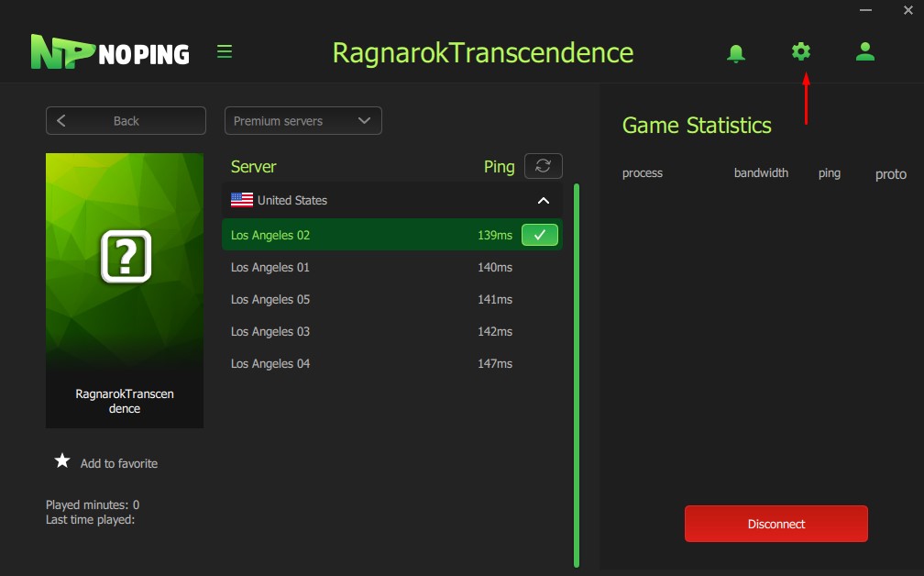924x576 pixels.
Task: Close the NoPing window
Action: pyautogui.click(x=908, y=10)
